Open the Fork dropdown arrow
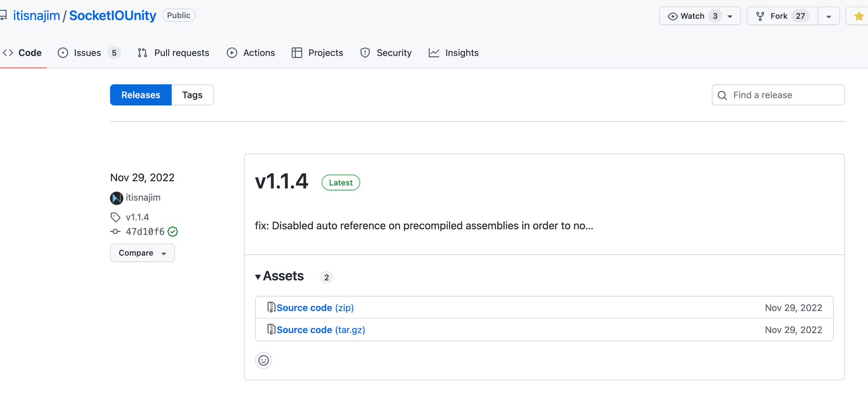This screenshot has width=868, height=394. (829, 16)
